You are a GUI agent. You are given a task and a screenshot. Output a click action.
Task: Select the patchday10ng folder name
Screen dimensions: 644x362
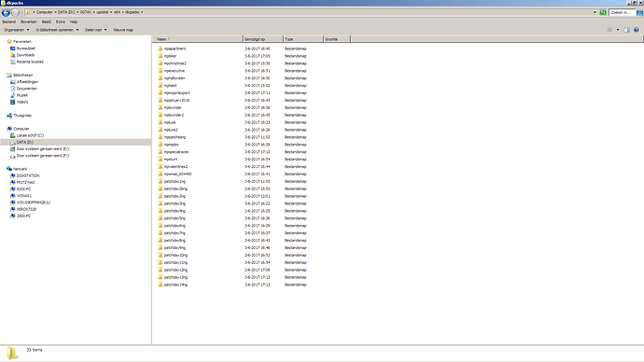175,256
